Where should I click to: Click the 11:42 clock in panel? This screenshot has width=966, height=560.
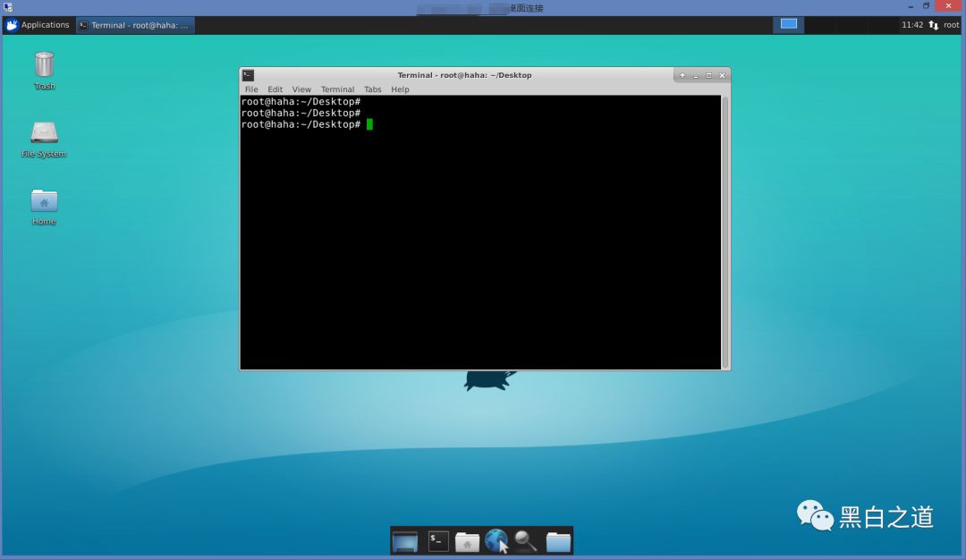click(x=912, y=25)
